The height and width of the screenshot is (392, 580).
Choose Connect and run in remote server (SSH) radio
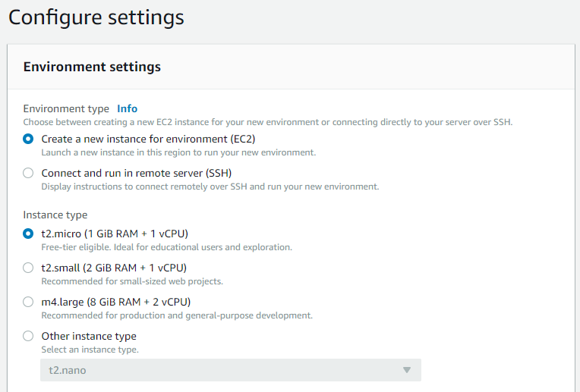tap(28, 173)
